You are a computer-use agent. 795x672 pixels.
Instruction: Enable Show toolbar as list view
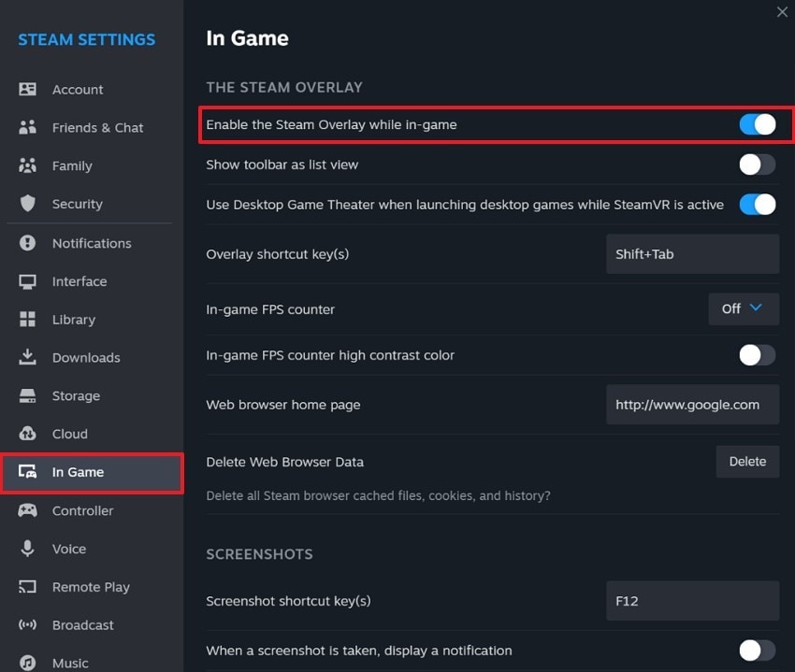coord(757,164)
